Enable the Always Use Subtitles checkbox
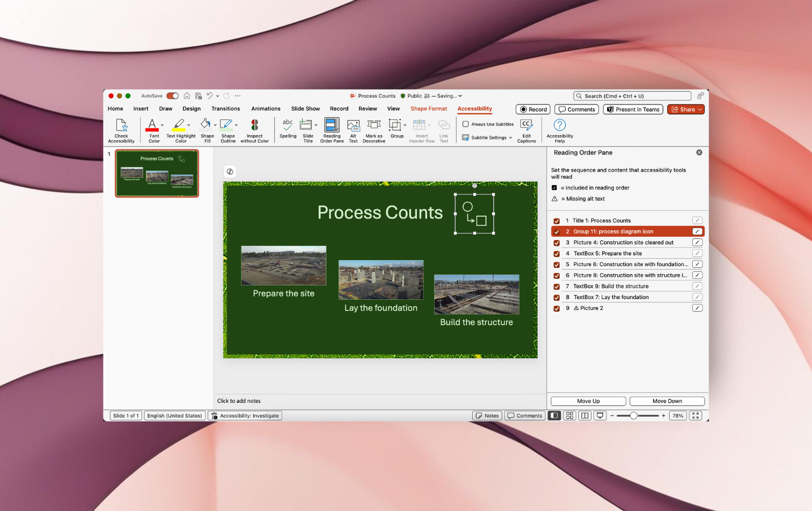This screenshot has height=511, width=812. pyautogui.click(x=465, y=124)
